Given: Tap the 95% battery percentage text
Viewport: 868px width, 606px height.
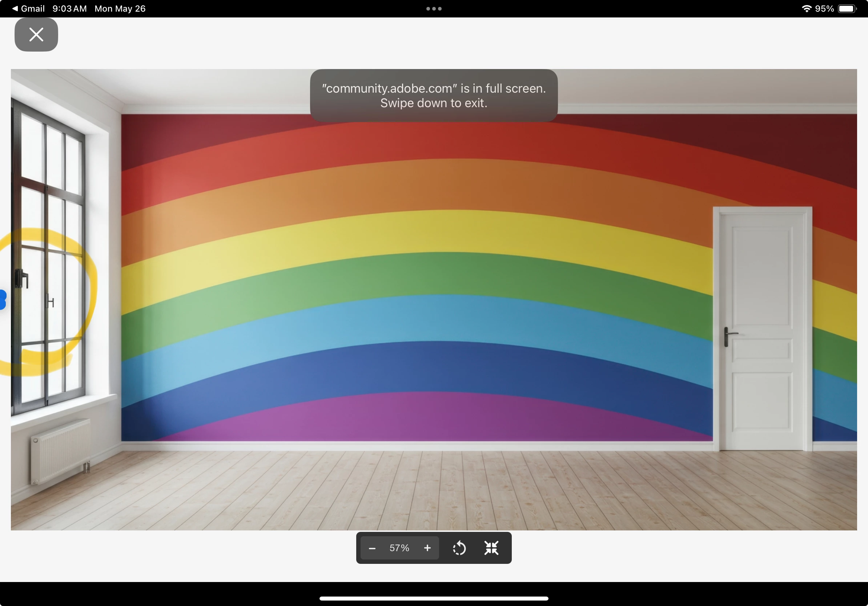Looking at the screenshot, I should pos(824,8).
